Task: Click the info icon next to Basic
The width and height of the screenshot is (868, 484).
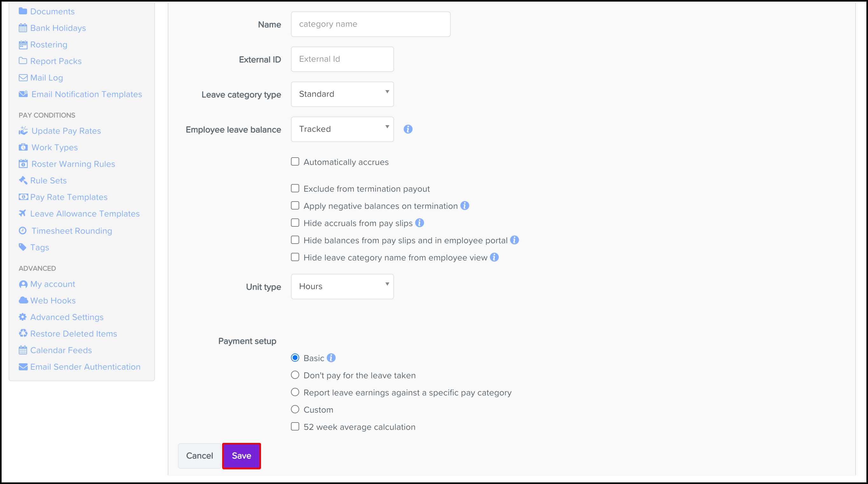Action: 331,358
